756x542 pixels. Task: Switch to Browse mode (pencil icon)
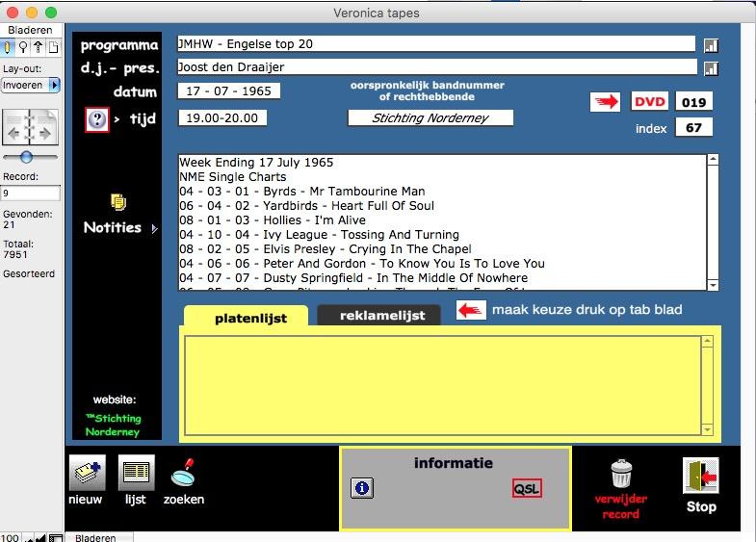tap(9, 47)
